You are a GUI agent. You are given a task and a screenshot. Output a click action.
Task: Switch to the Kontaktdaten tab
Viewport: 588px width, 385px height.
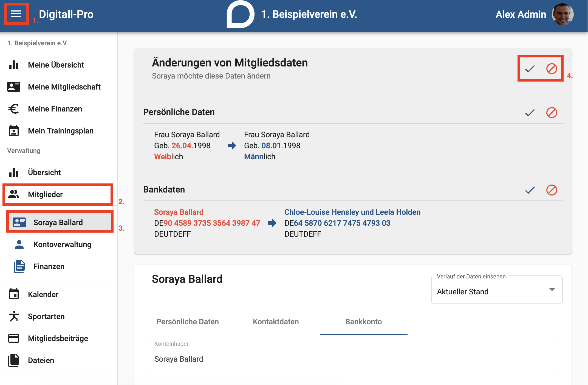tap(276, 322)
